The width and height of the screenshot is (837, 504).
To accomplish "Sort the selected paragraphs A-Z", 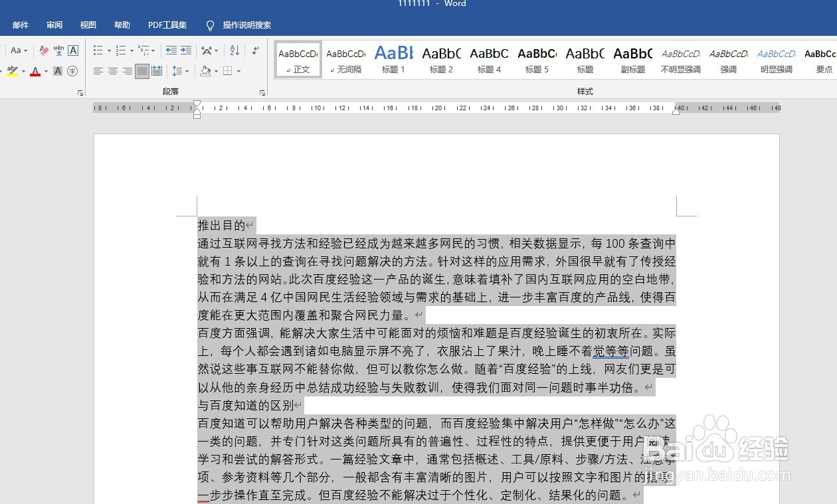I will tap(234, 50).
